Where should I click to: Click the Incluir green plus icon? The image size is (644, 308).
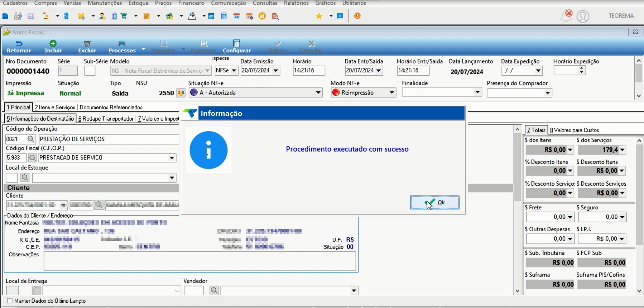point(53,43)
